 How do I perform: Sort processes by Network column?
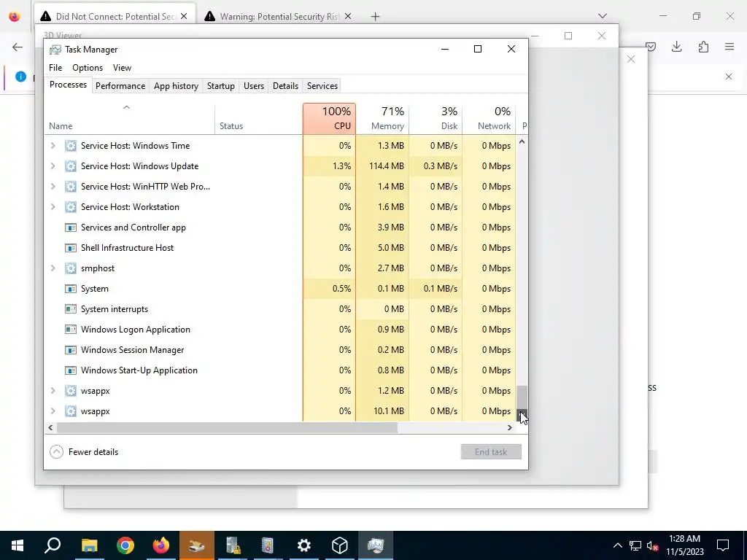point(489,119)
